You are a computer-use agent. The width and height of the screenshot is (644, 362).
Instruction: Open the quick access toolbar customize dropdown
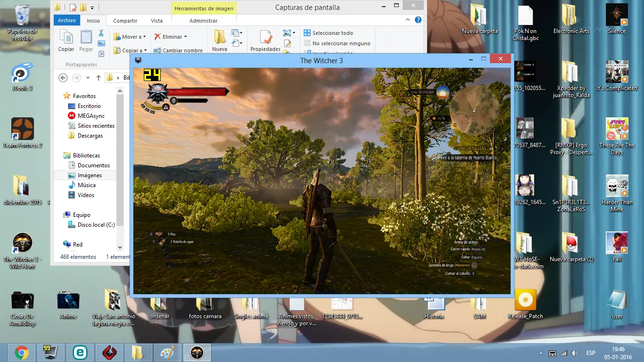(x=92, y=8)
